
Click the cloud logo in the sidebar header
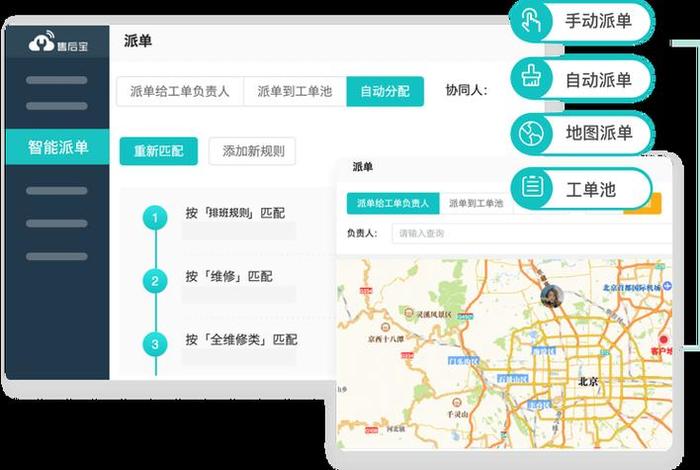(x=42, y=41)
